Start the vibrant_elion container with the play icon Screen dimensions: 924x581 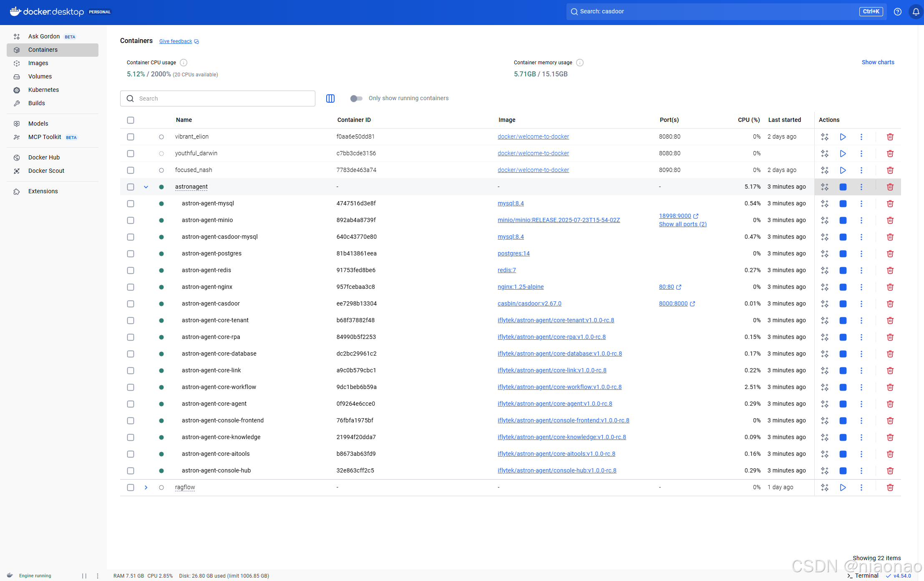pos(843,137)
